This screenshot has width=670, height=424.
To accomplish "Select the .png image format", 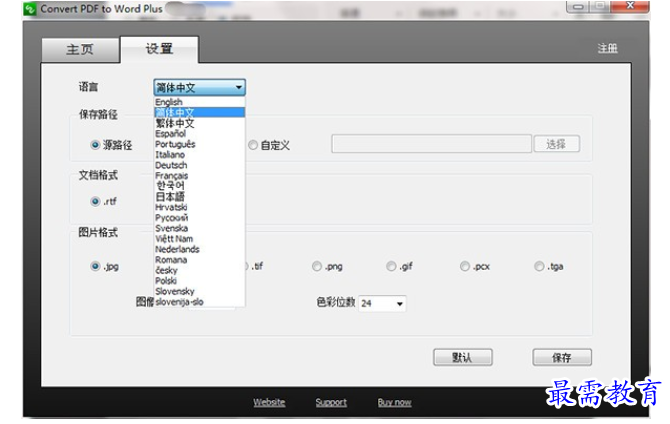I will (317, 266).
